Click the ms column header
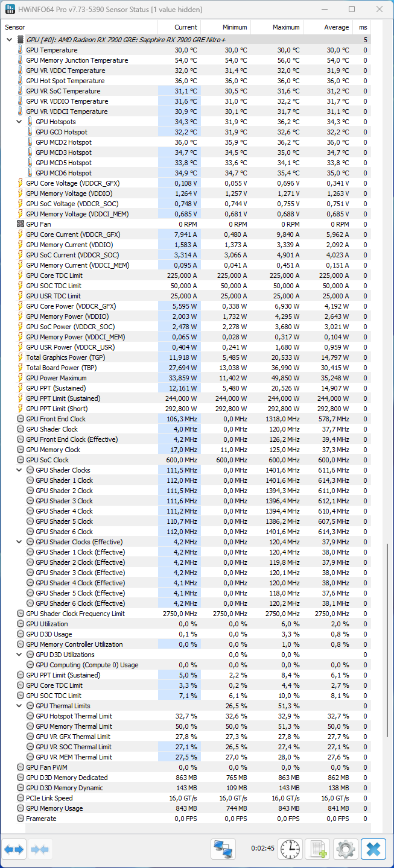The image size is (394, 868). (x=362, y=27)
